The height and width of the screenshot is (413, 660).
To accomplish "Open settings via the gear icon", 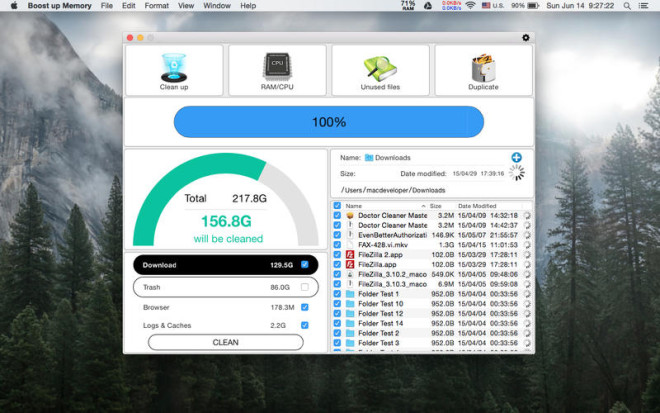I will click(x=526, y=37).
